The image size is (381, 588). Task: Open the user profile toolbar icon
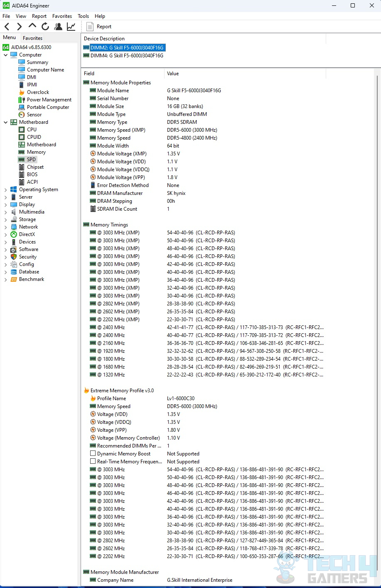[58, 27]
